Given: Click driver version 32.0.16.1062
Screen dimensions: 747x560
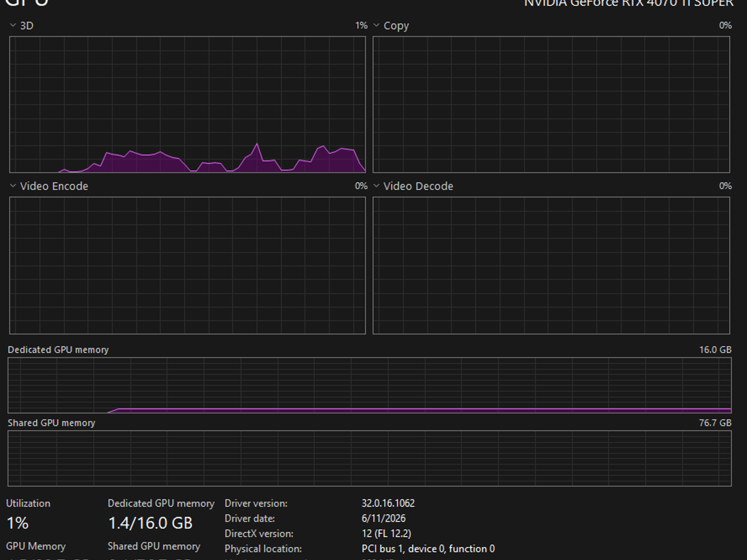Looking at the screenshot, I should [388, 503].
